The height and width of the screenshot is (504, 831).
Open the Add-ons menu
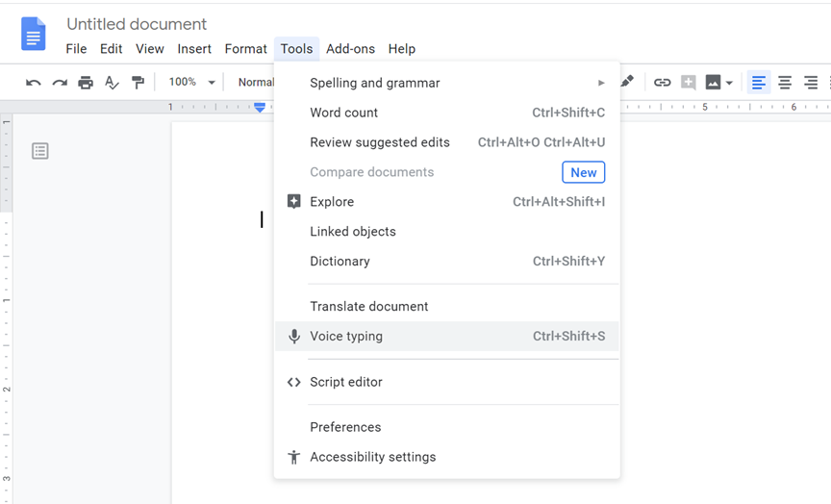350,49
